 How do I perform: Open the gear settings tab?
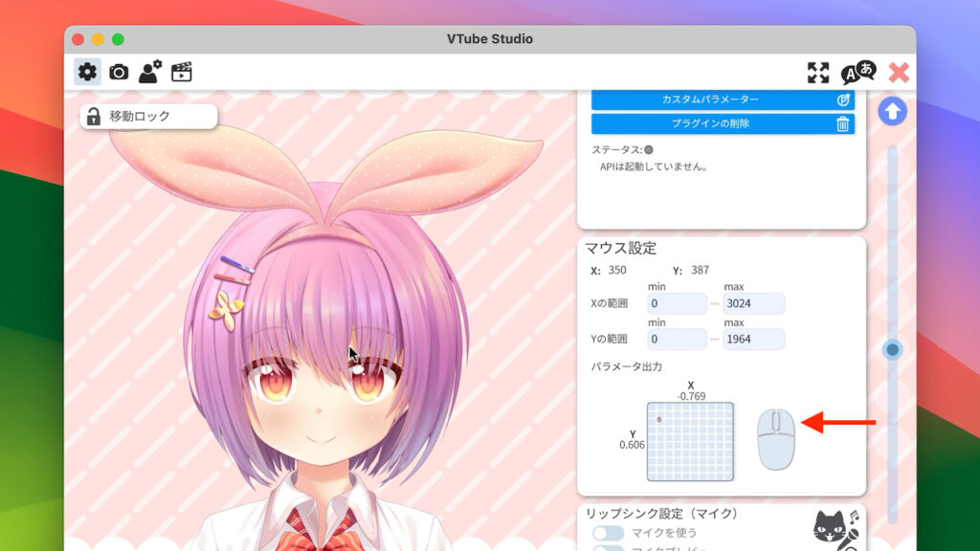(87, 72)
